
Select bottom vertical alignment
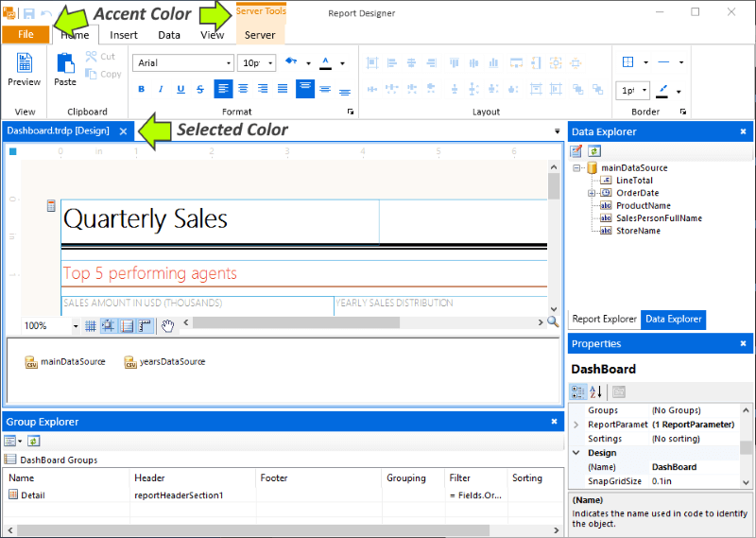coord(345,91)
